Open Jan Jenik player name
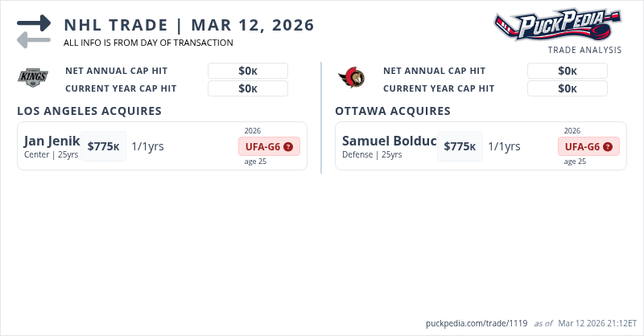644x336 pixels. click(52, 141)
